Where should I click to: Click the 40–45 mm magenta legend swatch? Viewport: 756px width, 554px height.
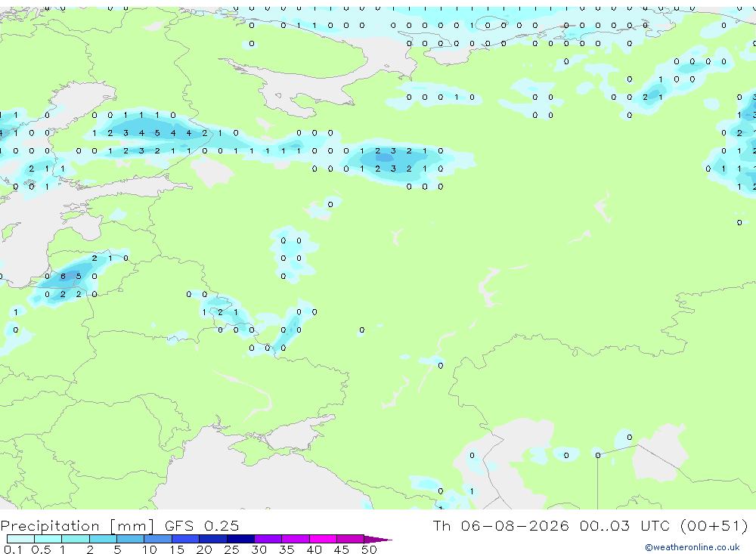(323, 539)
